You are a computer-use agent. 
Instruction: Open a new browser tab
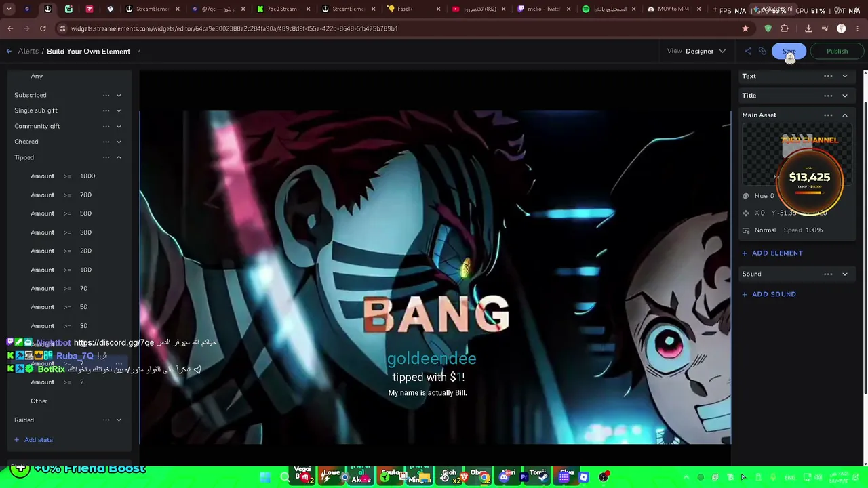point(715,9)
